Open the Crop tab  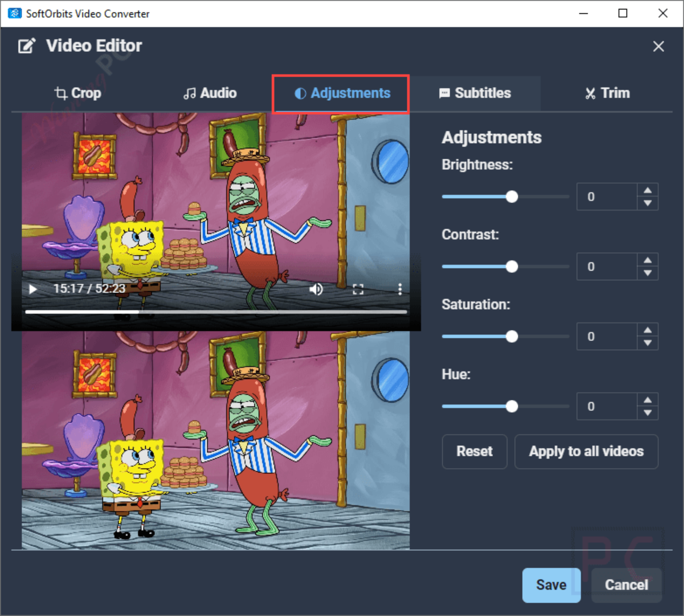click(x=78, y=93)
